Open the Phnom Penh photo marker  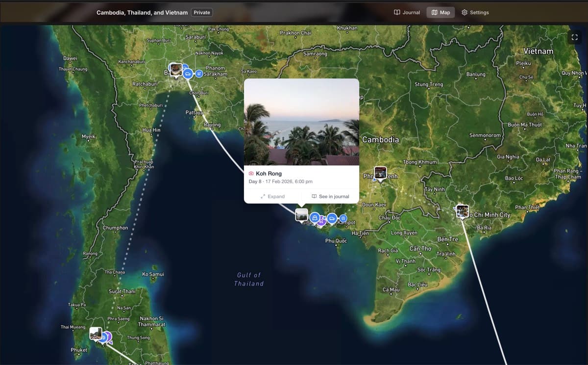[380, 173]
